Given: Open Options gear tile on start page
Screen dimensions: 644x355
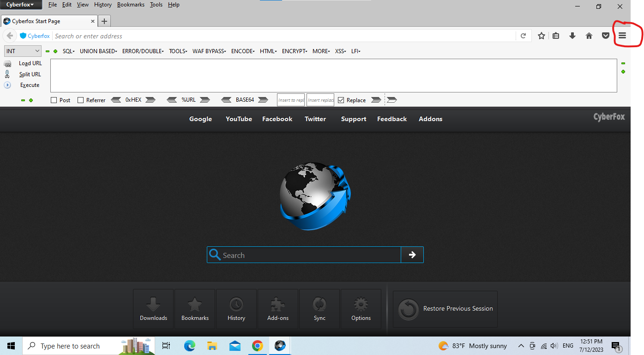Looking at the screenshot, I should (361, 309).
